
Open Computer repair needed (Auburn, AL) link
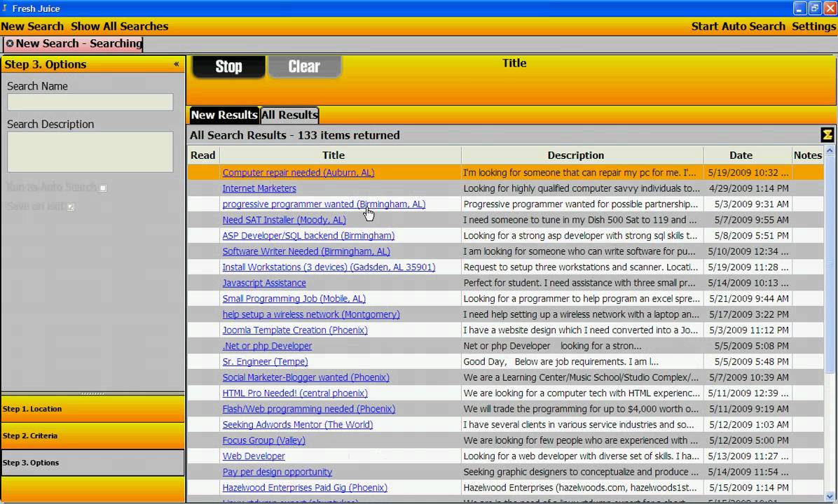tap(298, 172)
